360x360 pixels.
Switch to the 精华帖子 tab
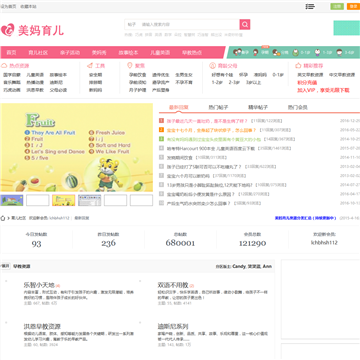point(258,107)
